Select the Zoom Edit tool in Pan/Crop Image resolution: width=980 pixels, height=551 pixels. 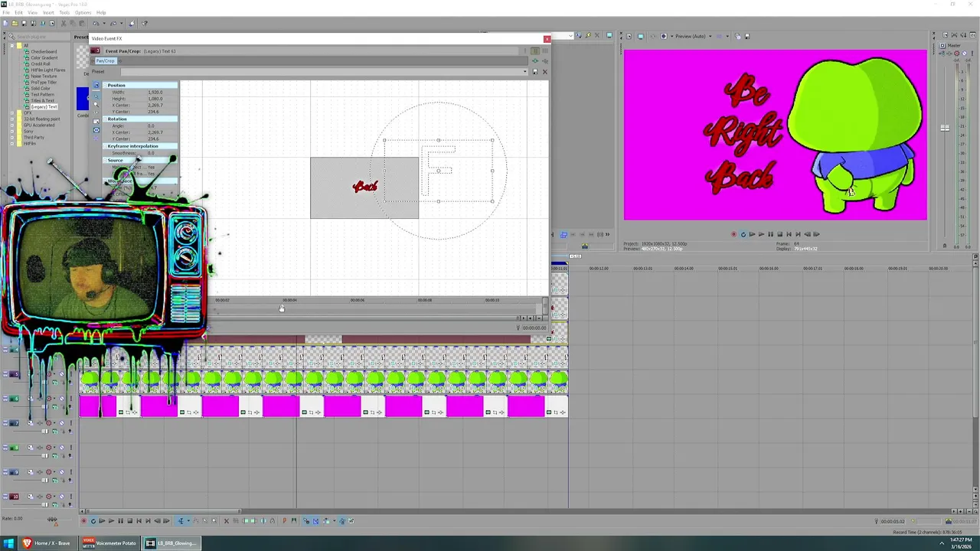coord(96,105)
